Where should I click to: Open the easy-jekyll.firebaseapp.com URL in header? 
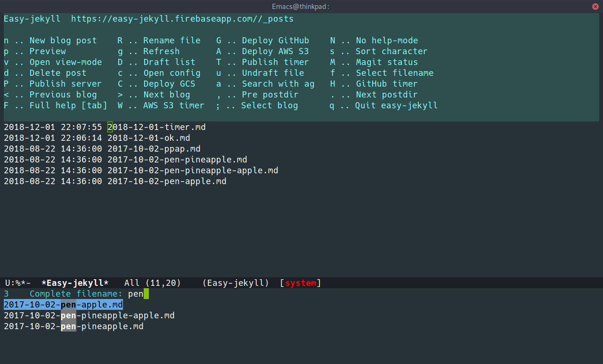pyautogui.click(x=182, y=19)
